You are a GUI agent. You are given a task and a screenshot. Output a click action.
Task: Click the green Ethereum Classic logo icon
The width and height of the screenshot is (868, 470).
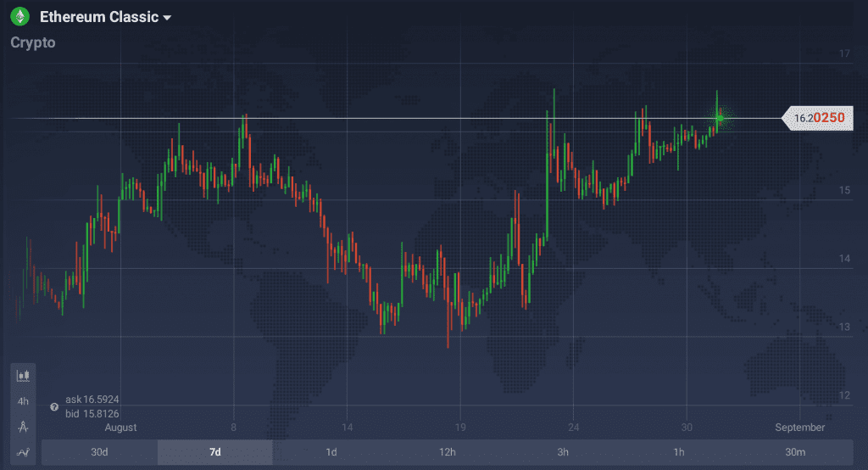(20, 17)
